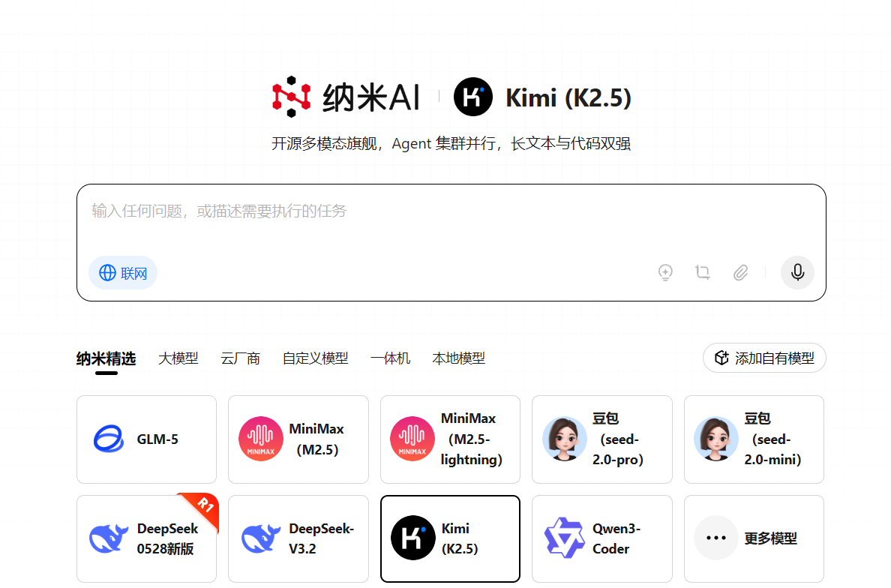Click the lightbulb inspiration icon
Image resolution: width=891 pixels, height=588 pixels.
[x=665, y=272]
